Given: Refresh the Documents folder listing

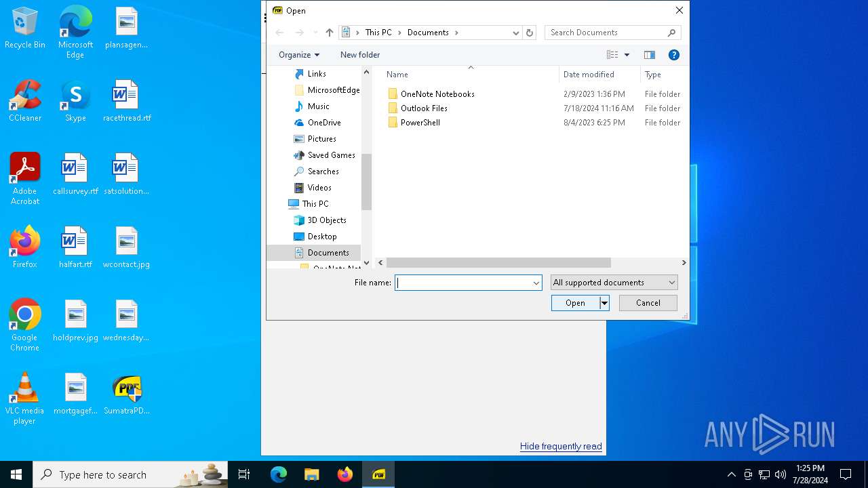Looking at the screenshot, I should click(x=530, y=33).
